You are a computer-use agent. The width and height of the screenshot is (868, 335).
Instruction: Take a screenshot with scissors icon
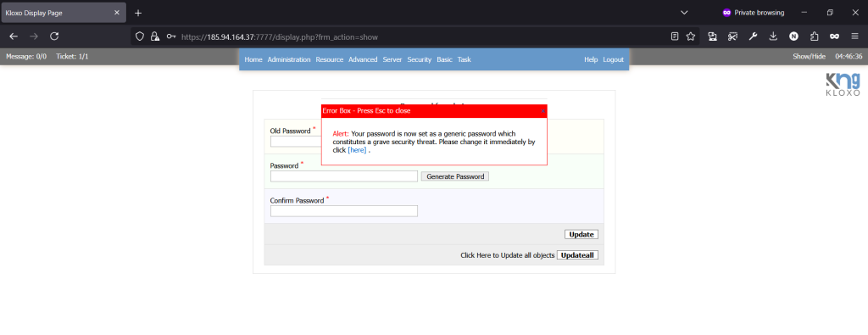click(x=733, y=36)
